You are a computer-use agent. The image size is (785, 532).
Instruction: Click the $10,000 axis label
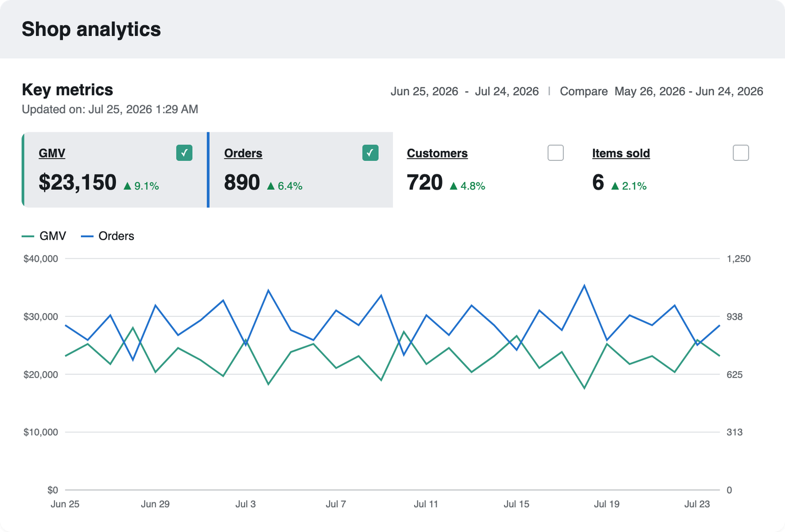pos(41,432)
